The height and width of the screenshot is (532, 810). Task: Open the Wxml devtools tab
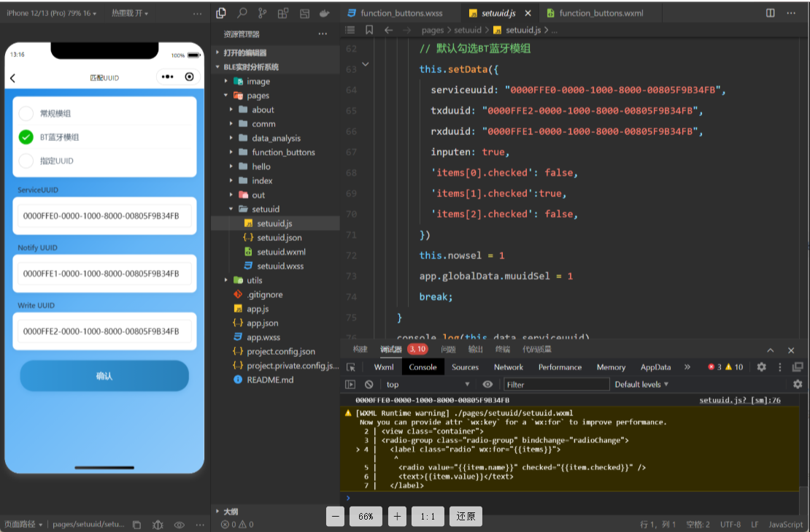(384, 367)
